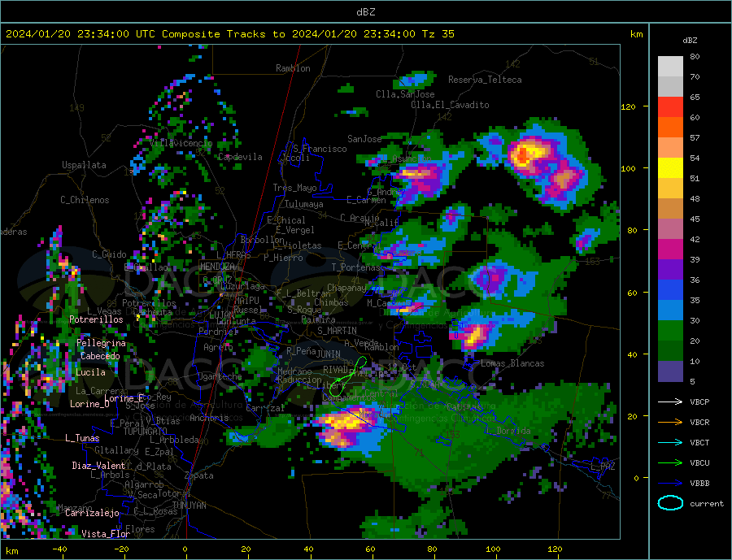
Task: Click the 'Uspallata' map label
Action: (x=84, y=165)
